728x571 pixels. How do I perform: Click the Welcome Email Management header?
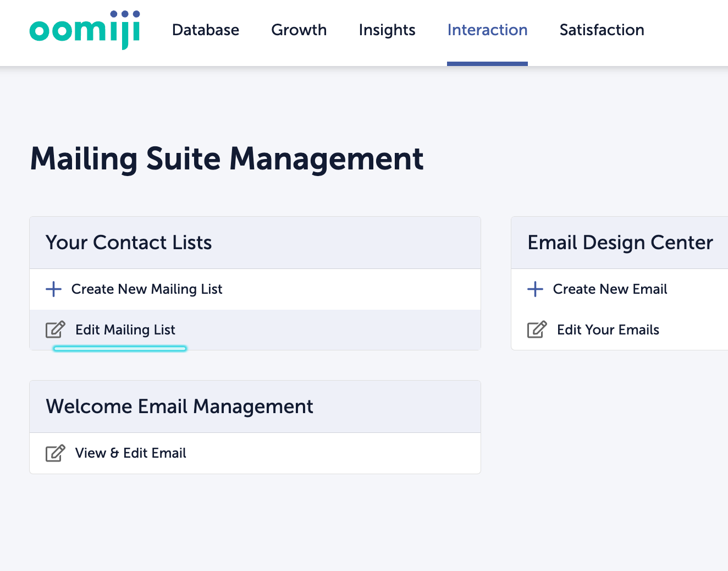[255, 407]
